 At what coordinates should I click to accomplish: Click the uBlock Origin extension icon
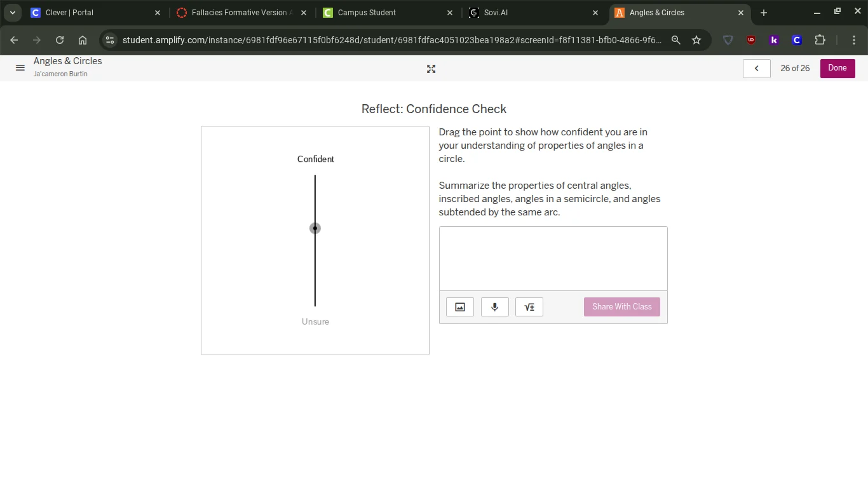tap(751, 39)
